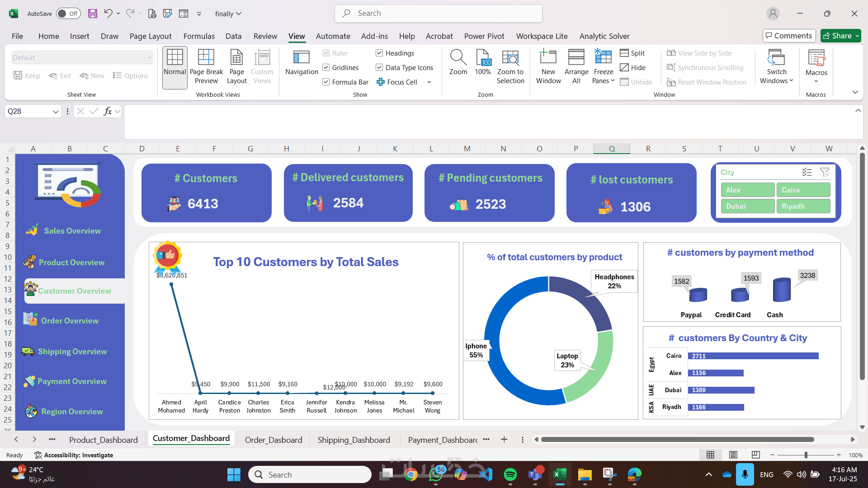Uncheck the Formula Bar checkbox
This screenshot has width=868, height=488.
tap(326, 82)
